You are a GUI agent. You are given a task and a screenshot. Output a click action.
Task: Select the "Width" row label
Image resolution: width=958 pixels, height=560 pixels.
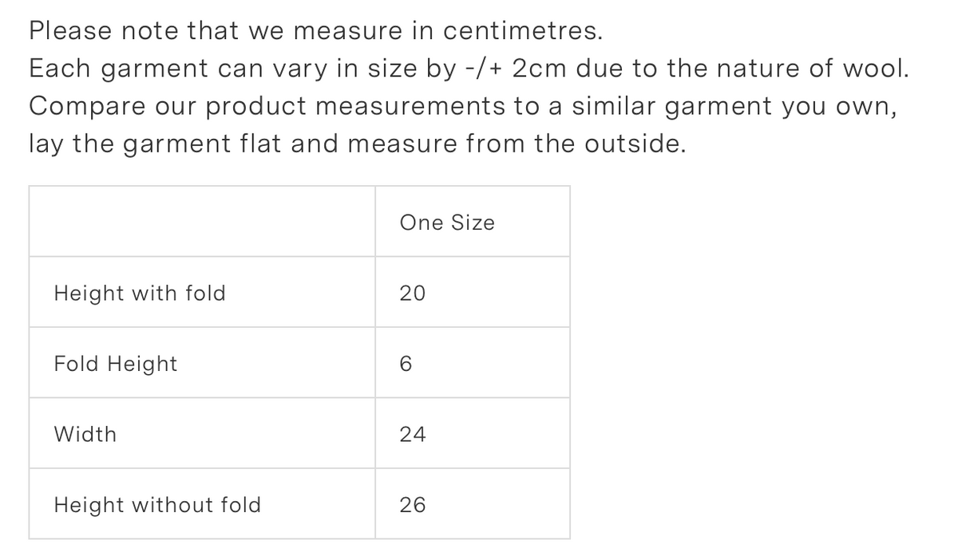point(85,435)
